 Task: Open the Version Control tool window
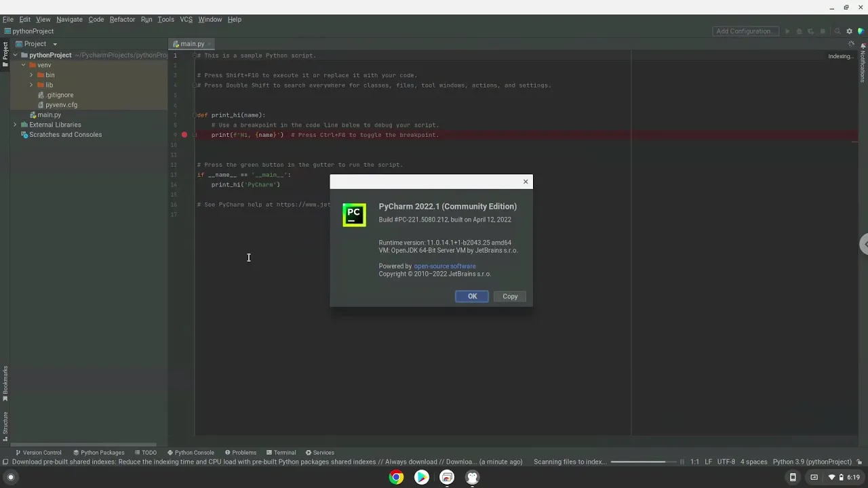point(38,453)
